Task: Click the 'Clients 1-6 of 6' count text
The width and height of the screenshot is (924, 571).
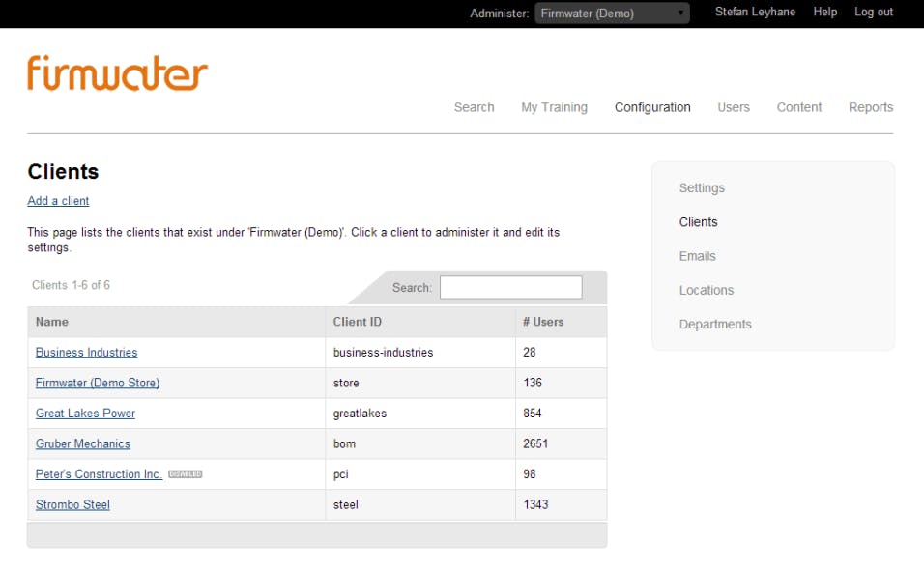Action: point(71,285)
